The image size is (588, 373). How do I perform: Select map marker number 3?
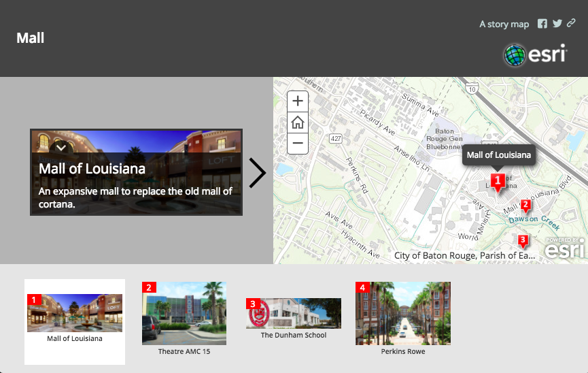[x=523, y=241]
